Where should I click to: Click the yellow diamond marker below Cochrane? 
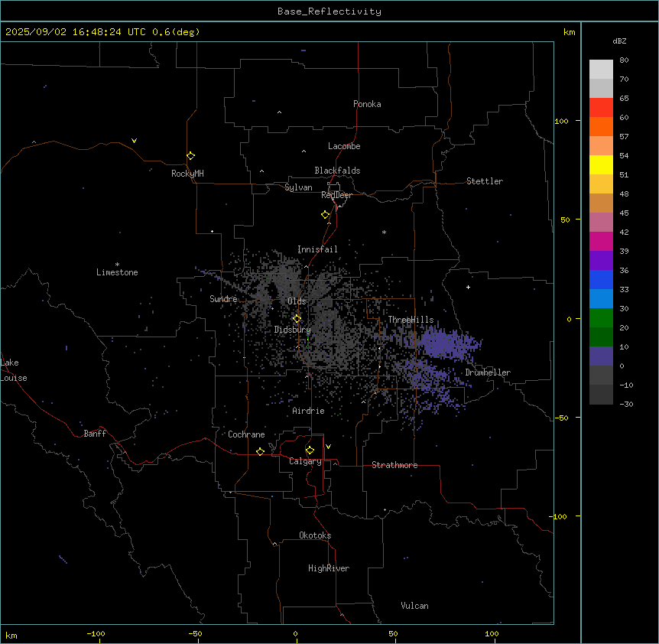tap(260, 451)
